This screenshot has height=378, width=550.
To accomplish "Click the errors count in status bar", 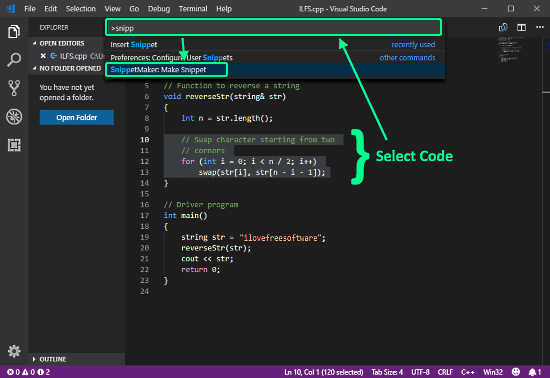I will (x=13, y=372).
